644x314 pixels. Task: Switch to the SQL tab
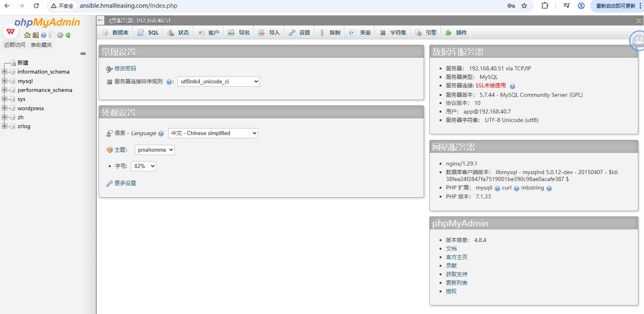pos(148,33)
